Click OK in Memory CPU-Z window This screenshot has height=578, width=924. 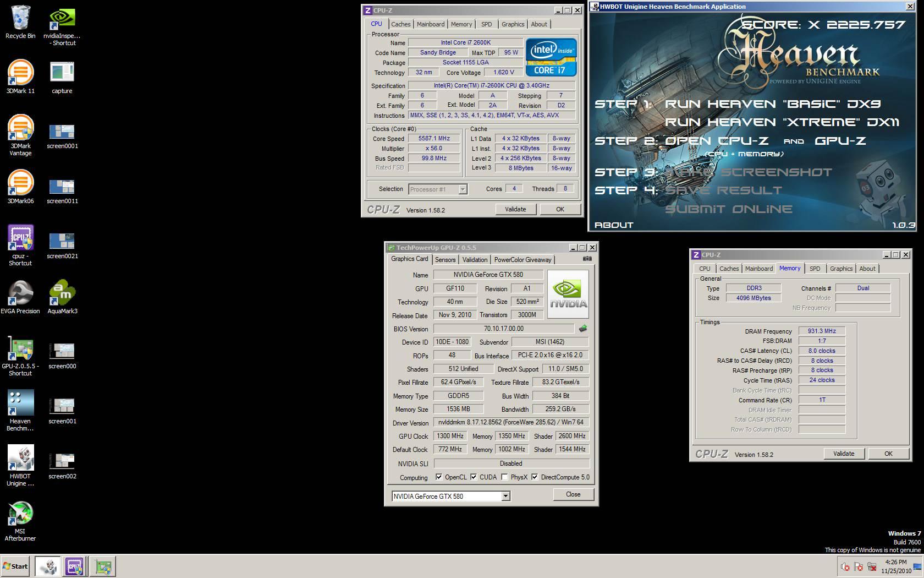point(888,454)
